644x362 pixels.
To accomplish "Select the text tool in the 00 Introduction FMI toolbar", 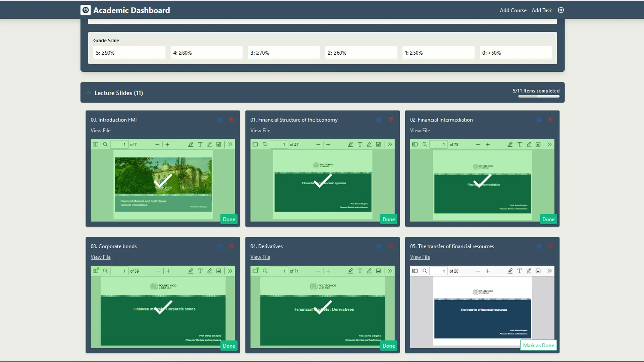I will pos(200,144).
